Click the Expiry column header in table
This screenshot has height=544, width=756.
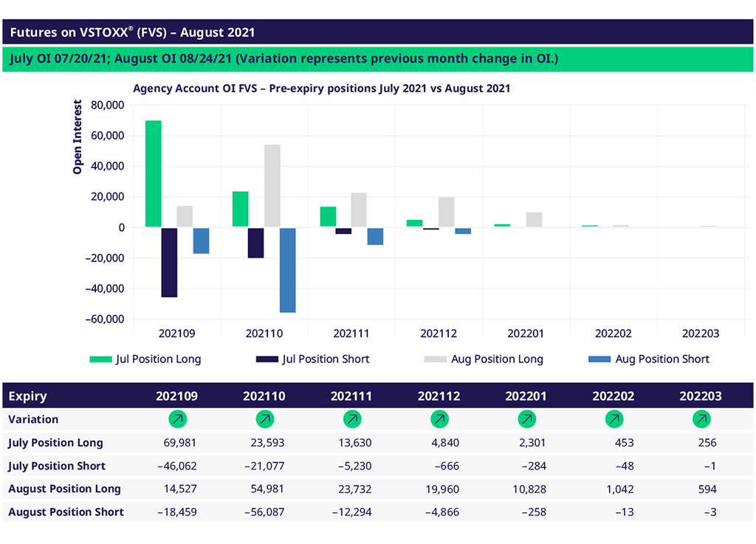point(28,396)
